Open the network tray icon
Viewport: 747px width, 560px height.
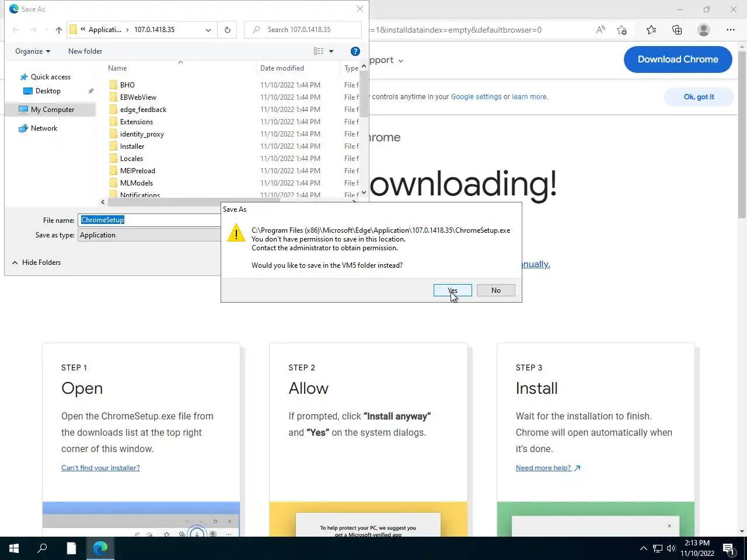[x=657, y=548]
